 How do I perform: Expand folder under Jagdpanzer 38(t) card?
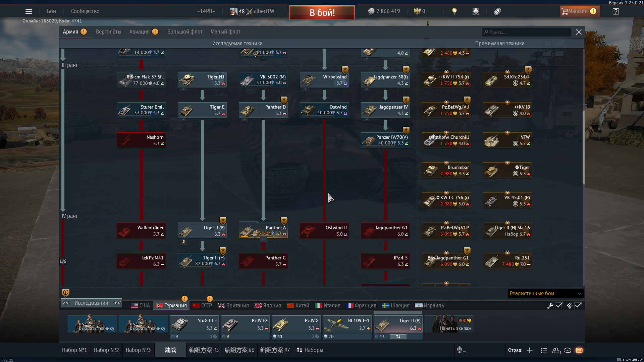(367, 89)
